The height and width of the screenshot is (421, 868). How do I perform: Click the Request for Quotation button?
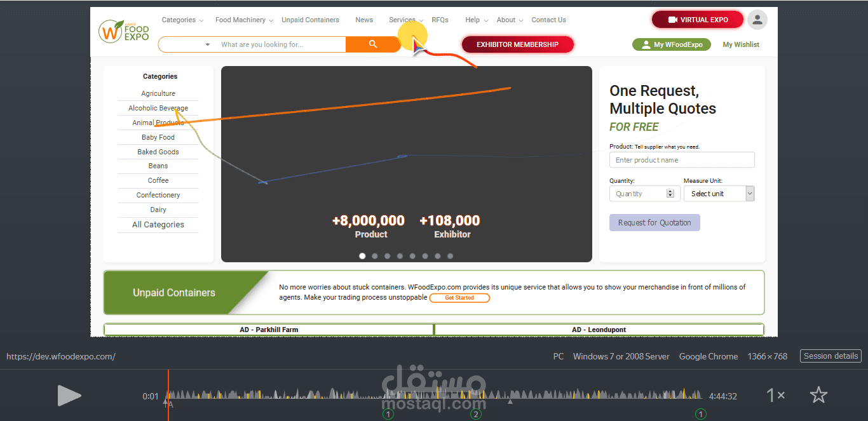pyautogui.click(x=654, y=222)
